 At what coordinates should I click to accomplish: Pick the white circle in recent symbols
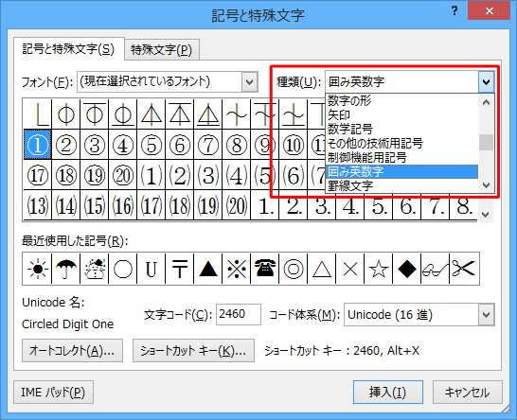pyautogui.click(x=123, y=269)
